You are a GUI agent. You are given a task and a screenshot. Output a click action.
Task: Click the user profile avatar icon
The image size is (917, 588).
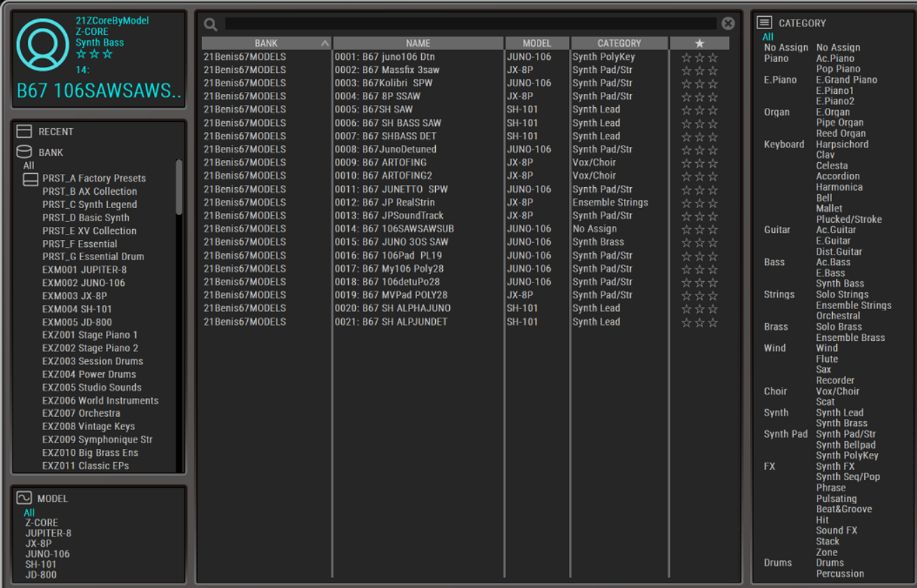pyautogui.click(x=43, y=45)
